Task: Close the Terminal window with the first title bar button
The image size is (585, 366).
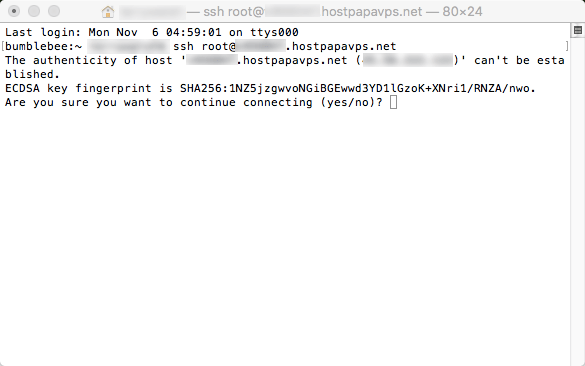Action: pos(14,11)
